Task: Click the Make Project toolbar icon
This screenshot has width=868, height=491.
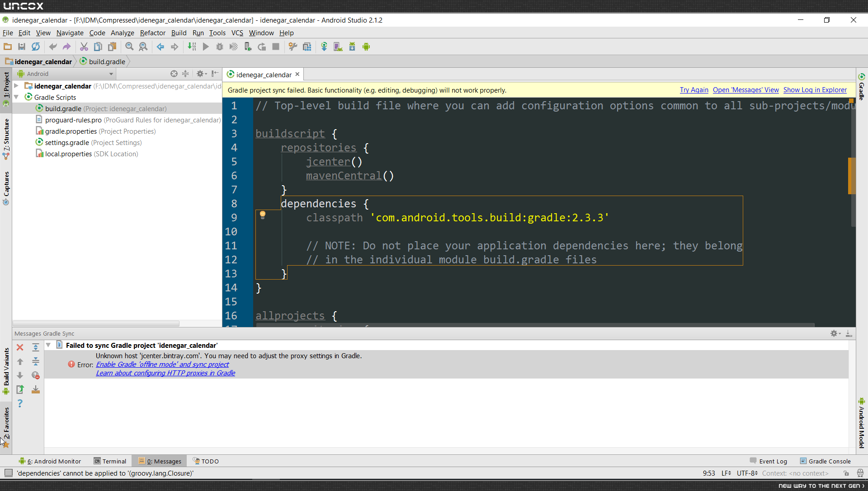Action: [x=192, y=47]
